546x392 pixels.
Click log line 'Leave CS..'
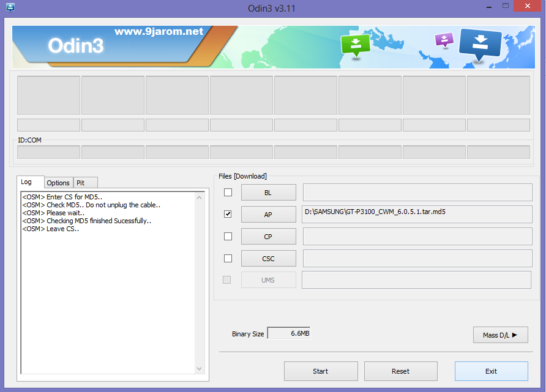click(x=50, y=229)
